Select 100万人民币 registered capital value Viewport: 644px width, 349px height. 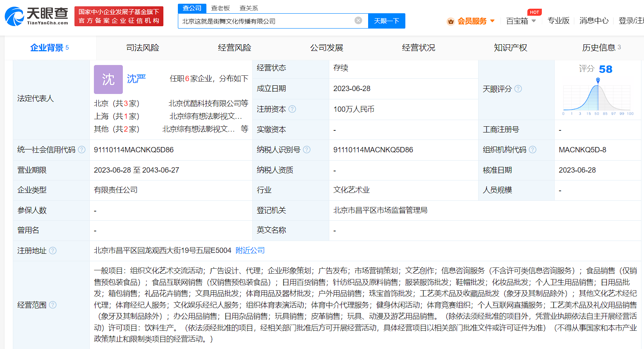(354, 109)
